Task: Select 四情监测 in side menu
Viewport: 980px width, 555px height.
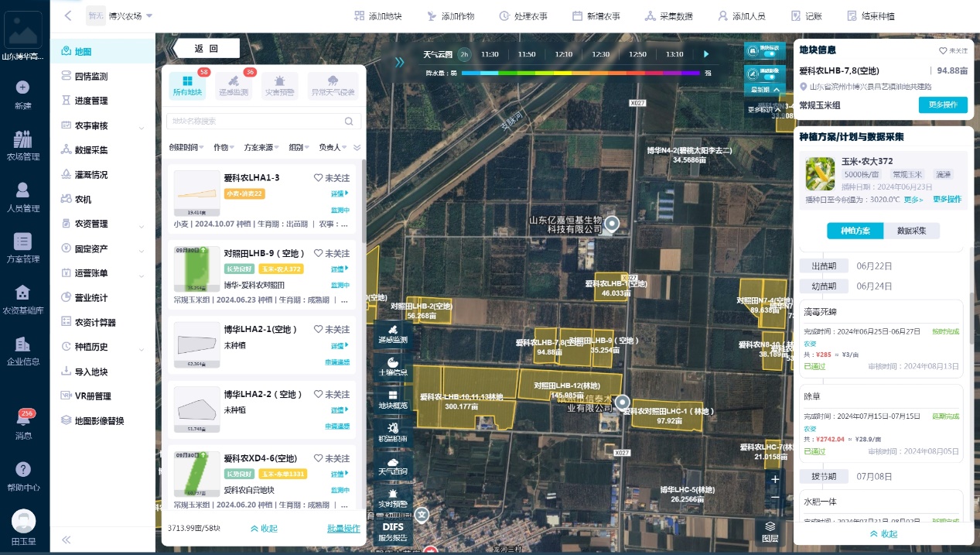Action: pyautogui.click(x=90, y=77)
